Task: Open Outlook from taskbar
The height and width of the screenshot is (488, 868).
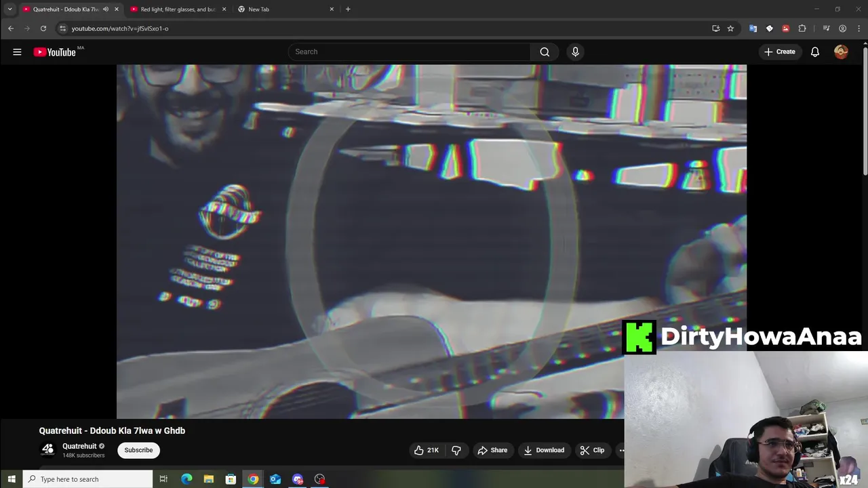Action: [275, 479]
